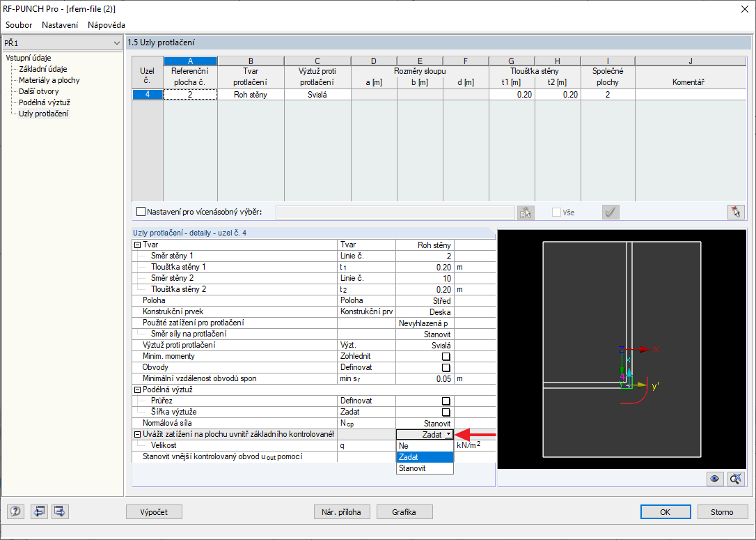Screen dimensions: 756x540
Task: Open the Nastavení menu
Action: [60, 24]
